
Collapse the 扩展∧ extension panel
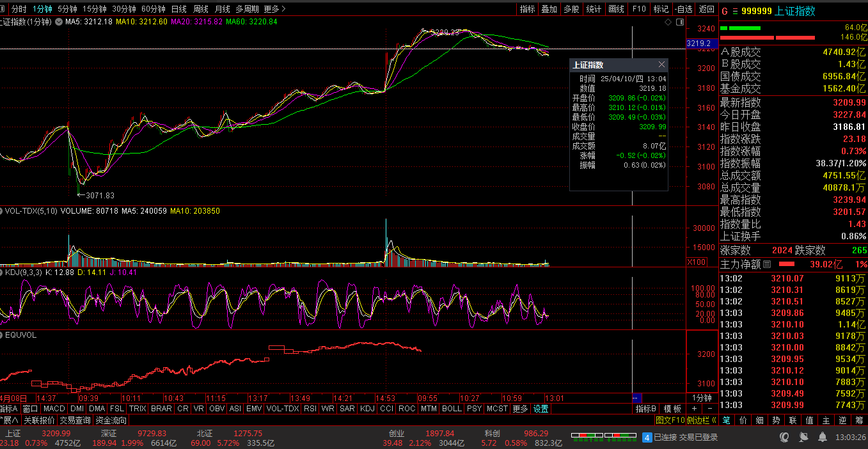coord(10,420)
